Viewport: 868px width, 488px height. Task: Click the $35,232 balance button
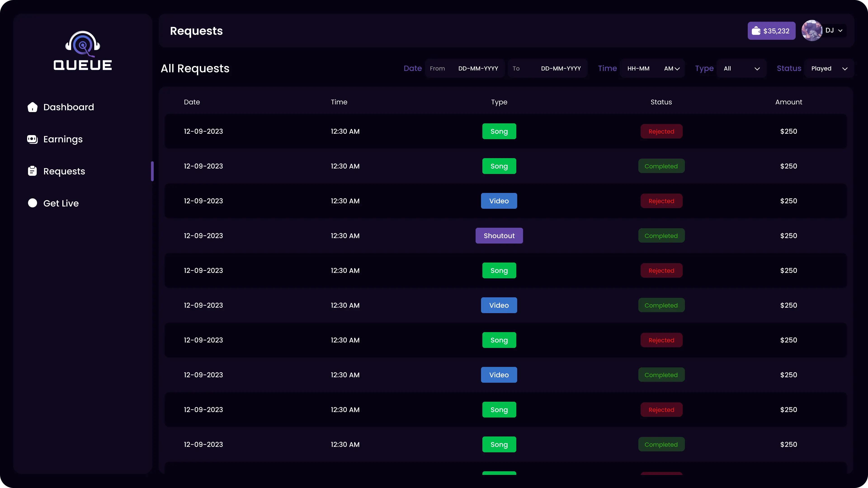(x=772, y=31)
